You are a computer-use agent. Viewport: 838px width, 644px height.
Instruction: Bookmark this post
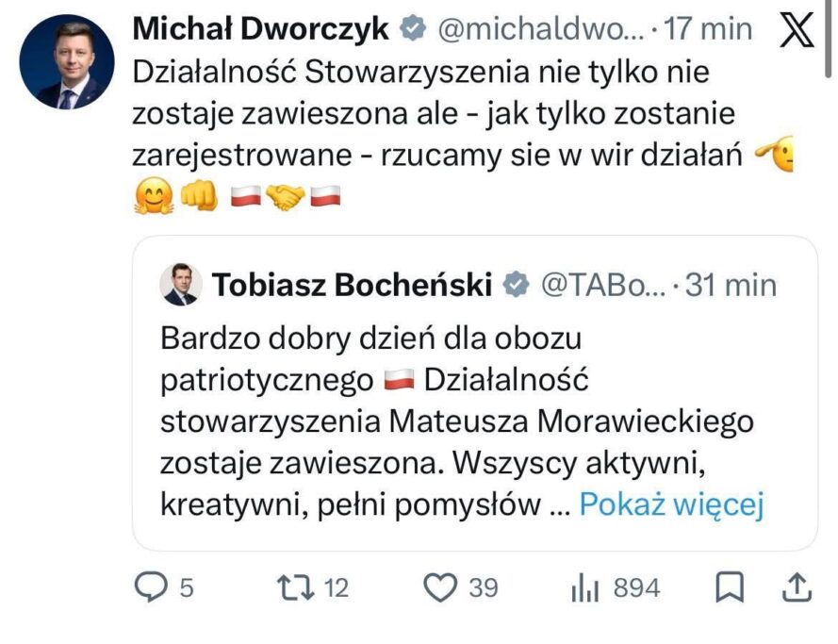click(729, 587)
